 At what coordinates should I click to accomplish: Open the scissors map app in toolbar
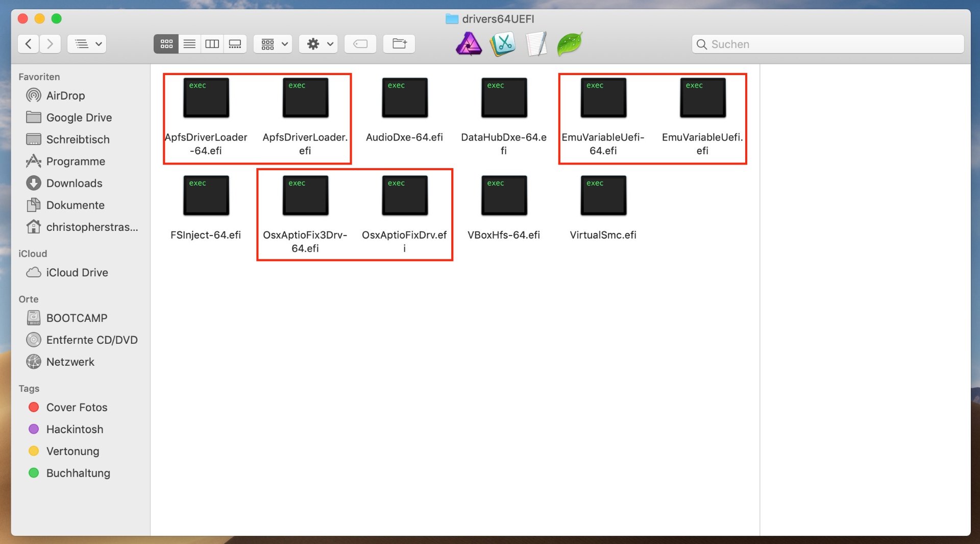[503, 44]
